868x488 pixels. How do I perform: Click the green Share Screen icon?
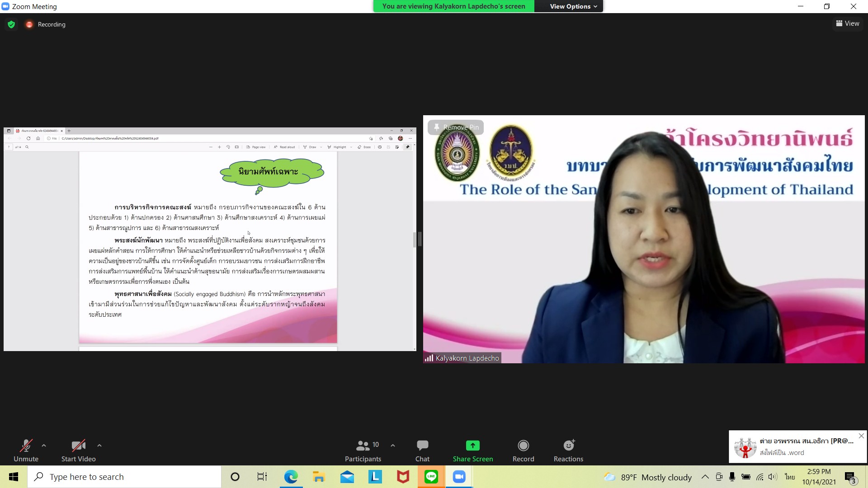472,446
